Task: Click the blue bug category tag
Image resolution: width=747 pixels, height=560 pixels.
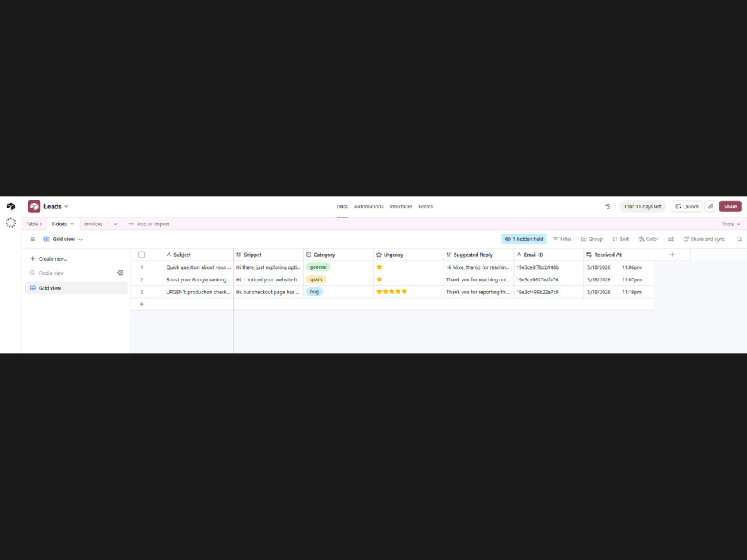Action: tap(314, 292)
